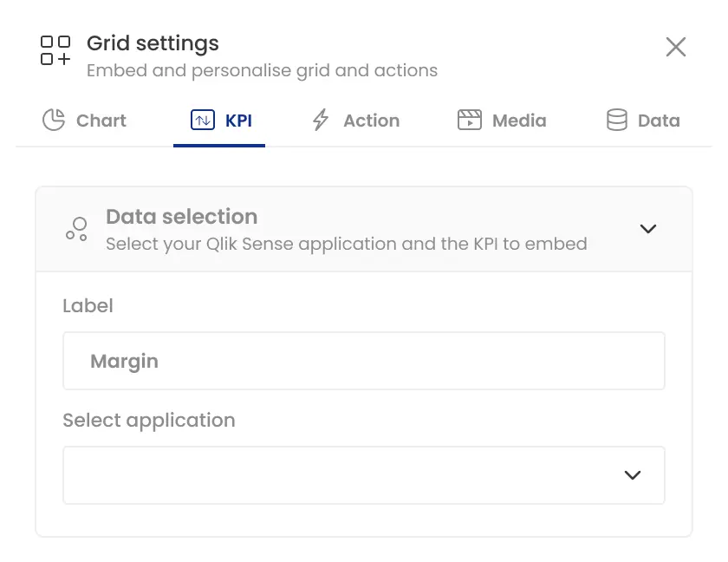Click the Data selection bubbles icon
The image size is (728, 562).
pyautogui.click(x=76, y=229)
